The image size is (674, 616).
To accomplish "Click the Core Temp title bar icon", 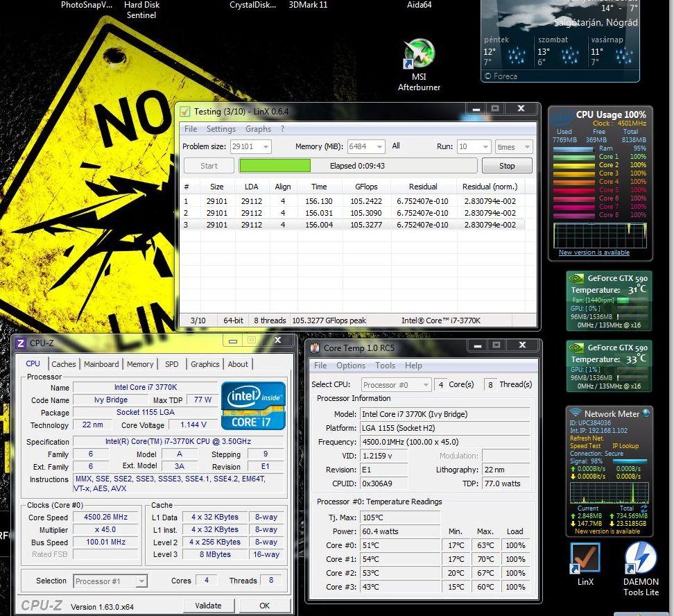I will 315,348.
